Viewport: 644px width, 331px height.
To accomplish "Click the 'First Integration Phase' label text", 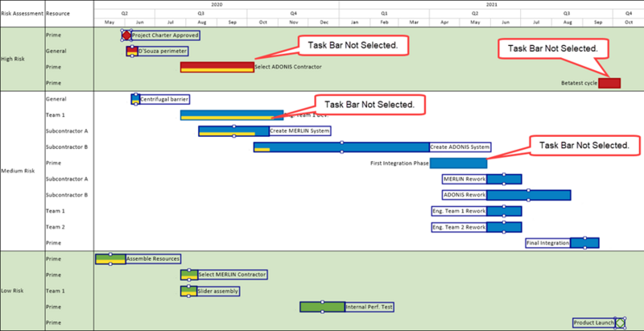I will pos(399,163).
